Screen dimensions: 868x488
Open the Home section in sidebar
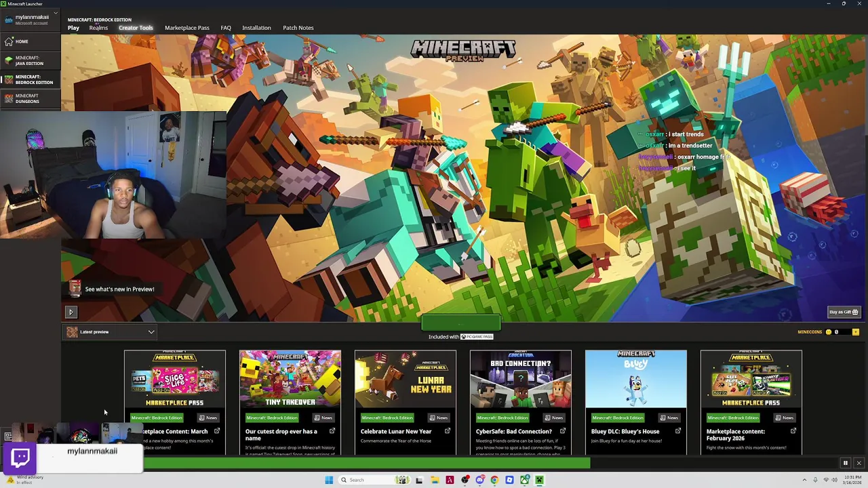30,41
